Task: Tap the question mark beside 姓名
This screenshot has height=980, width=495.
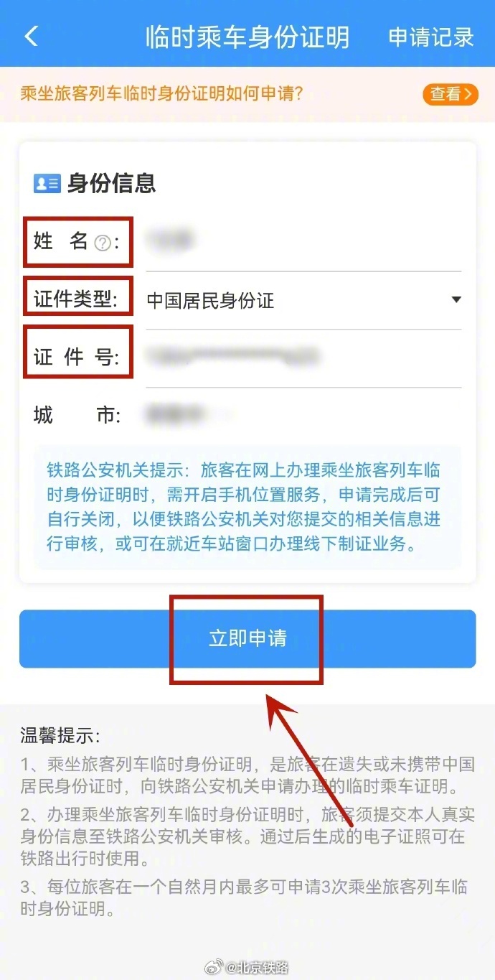Action: click(x=103, y=243)
